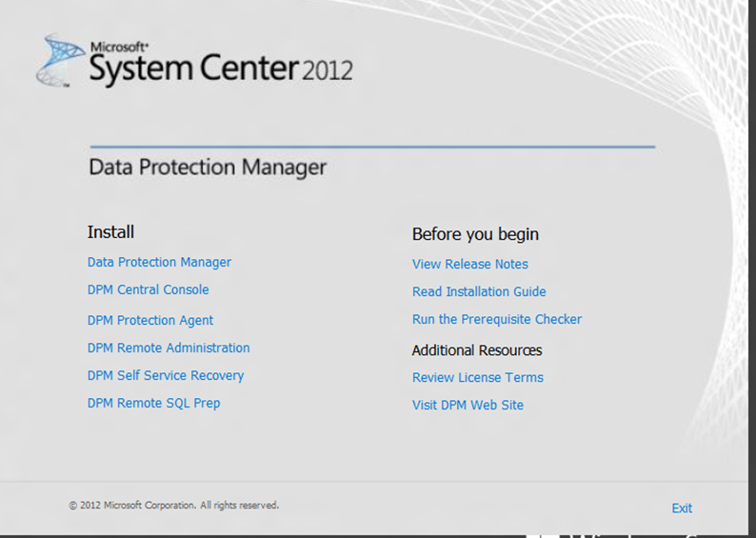
Task: Start DPM Remote SQL Prep
Action: pyautogui.click(x=153, y=403)
